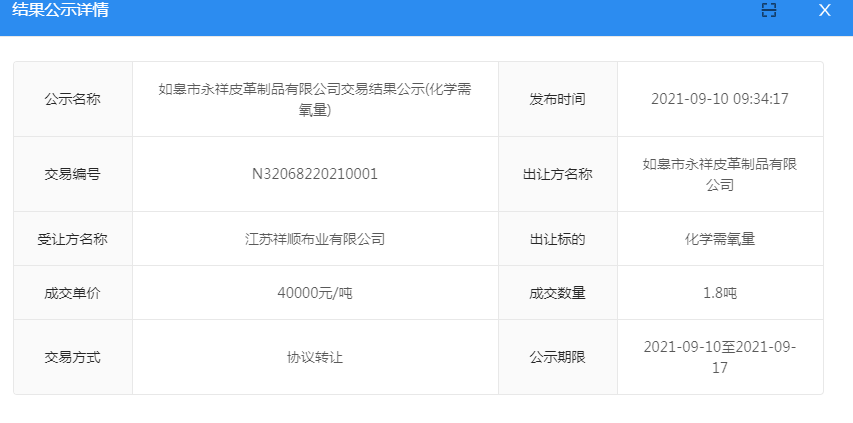Image resolution: width=853 pixels, height=423 pixels.
Task: Click the 出让标的 label
Action: pyautogui.click(x=557, y=239)
